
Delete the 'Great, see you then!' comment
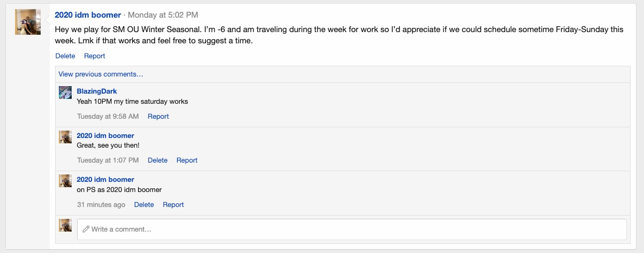158,160
